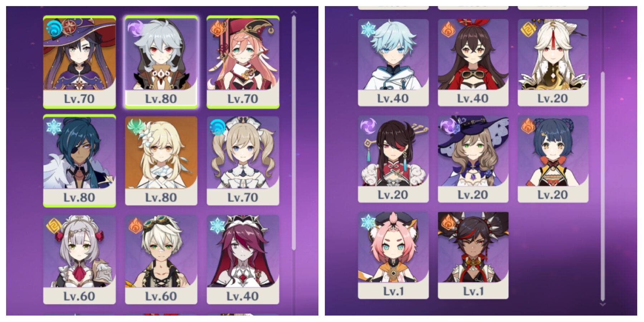The height and width of the screenshot is (322, 644).
Task: Select Mona's Lv.70 character card
Action: point(79,62)
